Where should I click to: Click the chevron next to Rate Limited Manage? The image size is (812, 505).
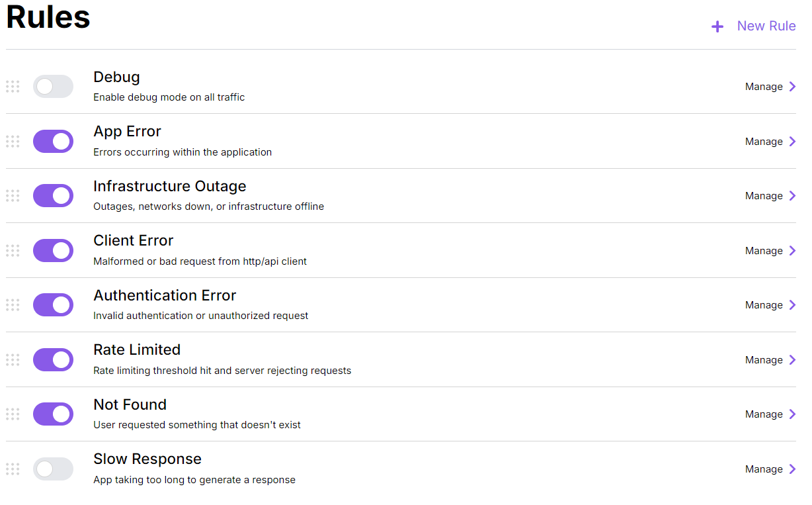click(792, 360)
